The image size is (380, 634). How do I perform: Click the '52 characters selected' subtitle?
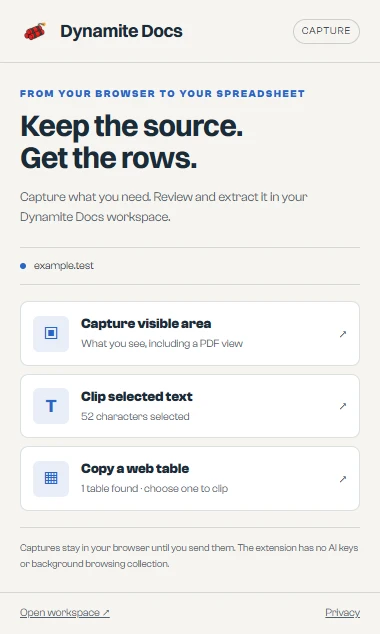click(x=135, y=416)
